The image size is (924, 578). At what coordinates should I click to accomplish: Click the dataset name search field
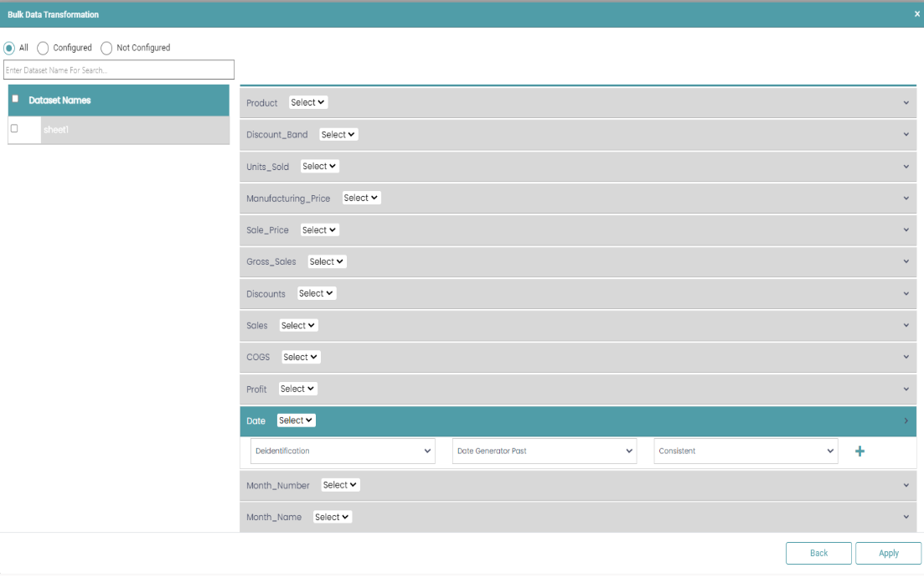pyautogui.click(x=119, y=70)
